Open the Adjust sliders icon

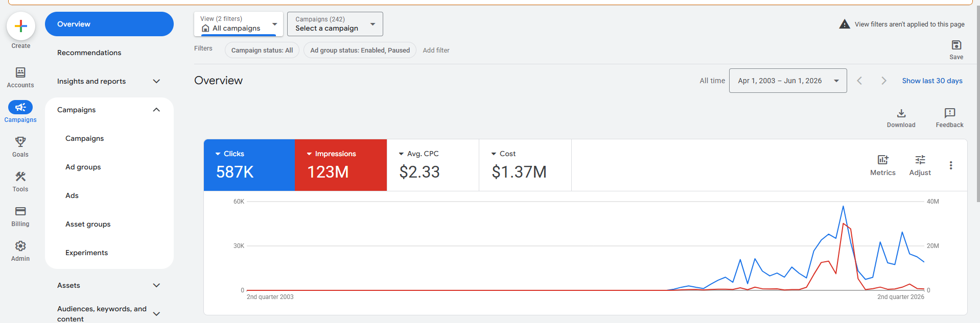click(x=920, y=160)
